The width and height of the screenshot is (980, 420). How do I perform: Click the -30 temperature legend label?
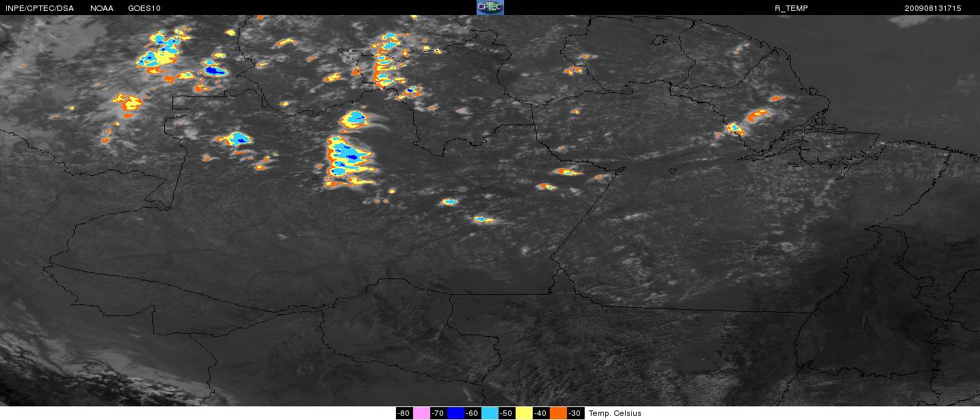pyautogui.click(x=575, y=413)
